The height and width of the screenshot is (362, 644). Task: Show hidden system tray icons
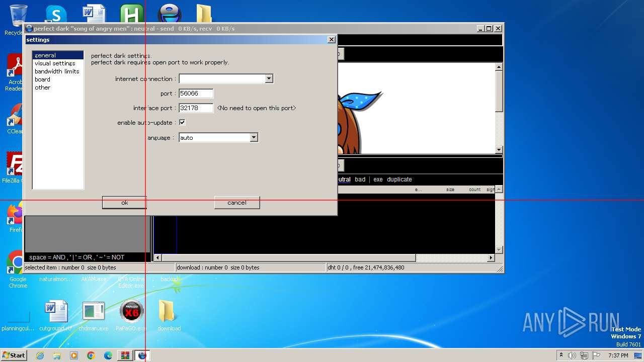(561, 355)
